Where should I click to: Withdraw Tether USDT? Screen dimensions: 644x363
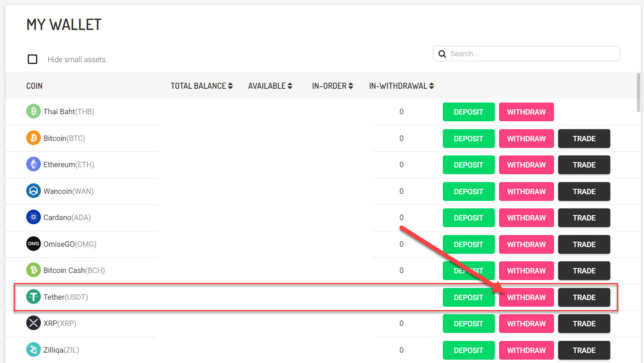527,297
